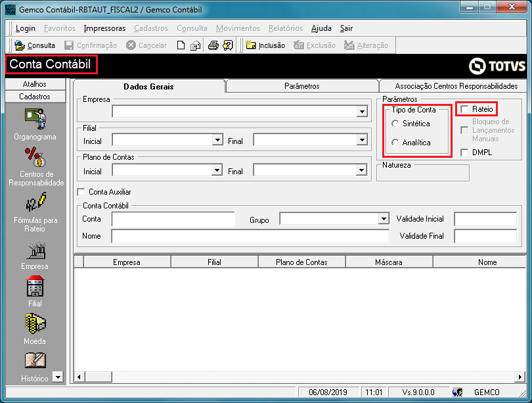Open the Cadastros menu in menu bar
This screenshot has width=532, height=403.
click(x=151, y=28)
